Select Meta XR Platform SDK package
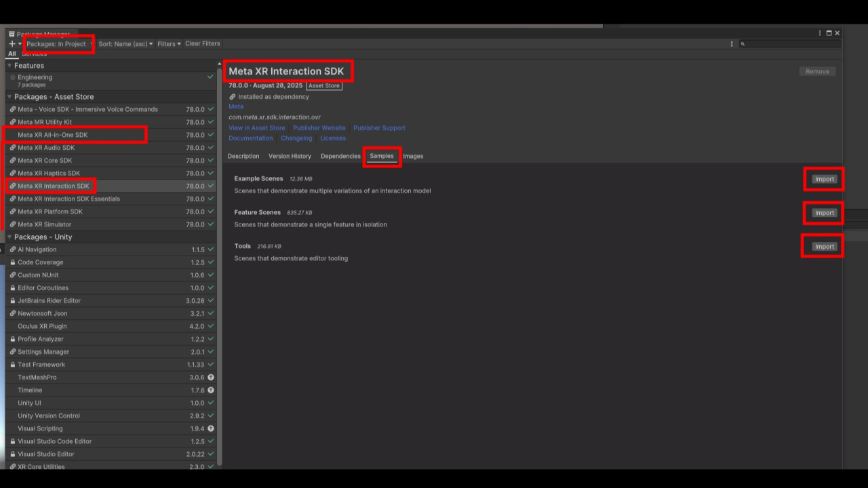868x488 pixels. pos(111,211)
